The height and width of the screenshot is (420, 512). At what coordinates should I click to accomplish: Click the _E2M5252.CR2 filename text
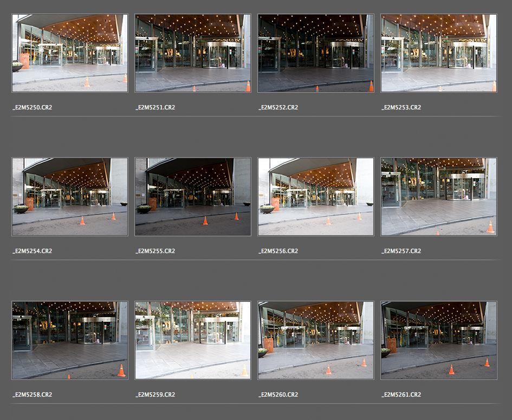[278, 107]
